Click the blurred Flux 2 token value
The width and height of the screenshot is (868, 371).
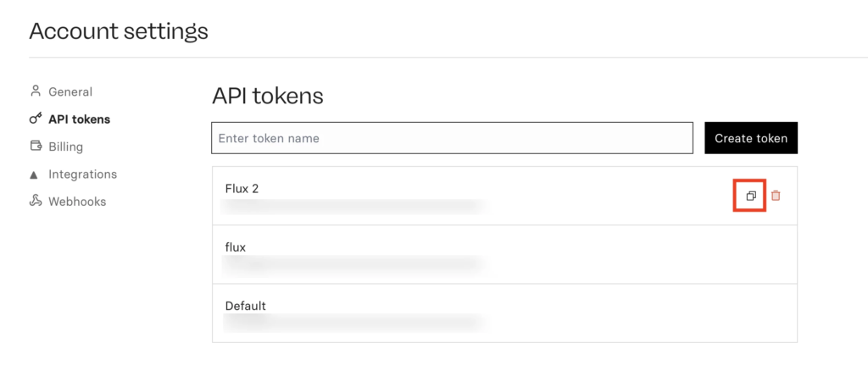pyautogui.click(x=353, y=205)
